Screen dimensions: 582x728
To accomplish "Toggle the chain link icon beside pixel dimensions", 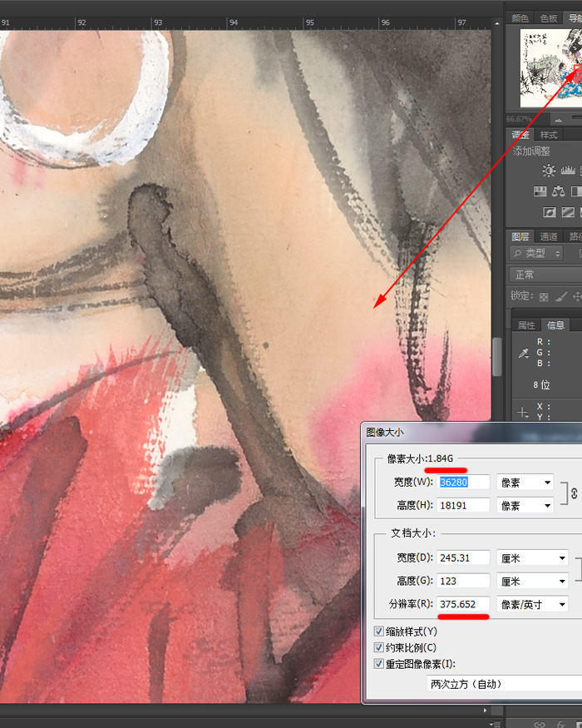I will (x=575, y=493).
